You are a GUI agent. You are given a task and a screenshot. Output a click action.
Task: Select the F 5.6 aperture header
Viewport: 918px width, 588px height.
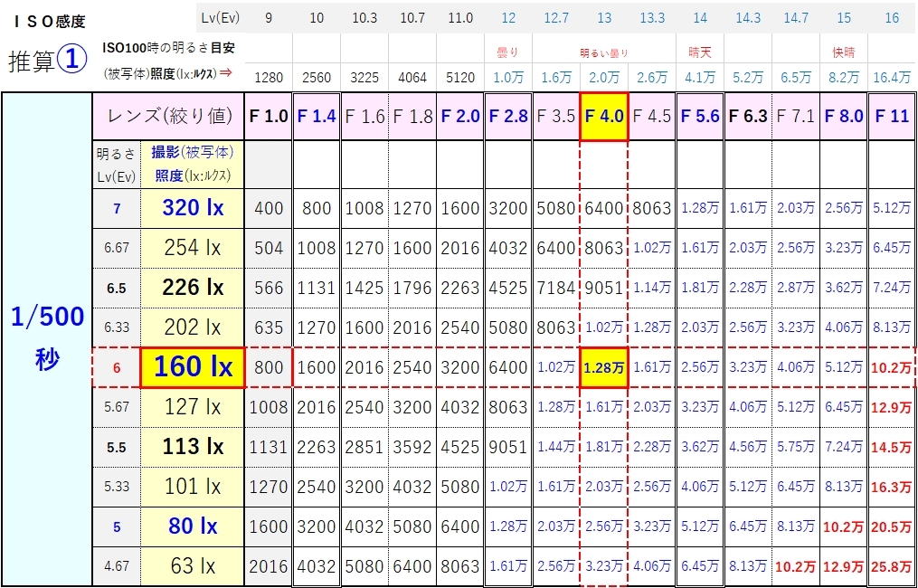click(x=700, y=117)
